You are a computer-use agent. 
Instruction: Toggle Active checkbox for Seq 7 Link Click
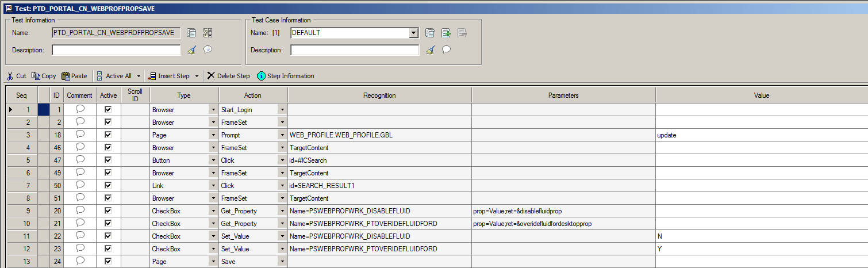[x=107, y=185]
